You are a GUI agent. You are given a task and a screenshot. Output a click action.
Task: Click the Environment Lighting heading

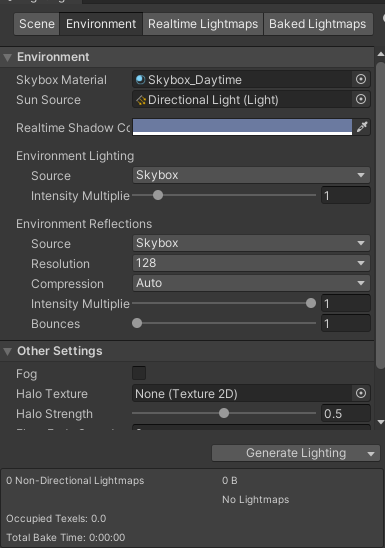coord(75,156)
